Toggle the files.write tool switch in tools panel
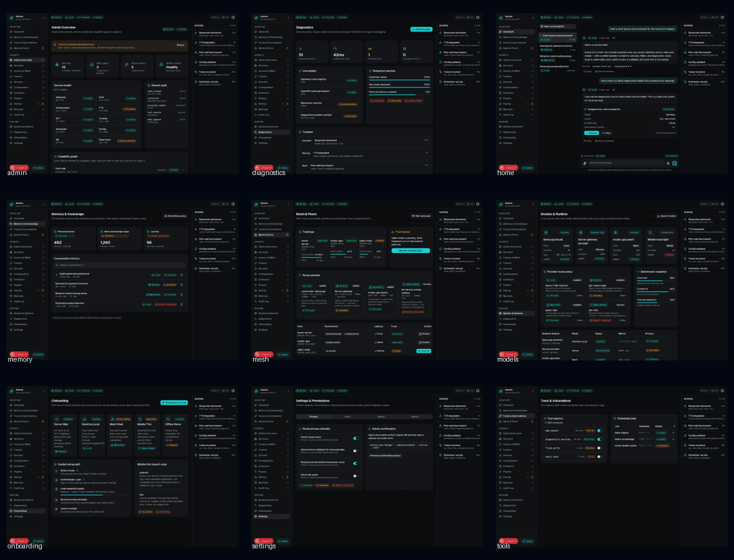This screenshot has height=560, width=734. tap(599, 448)
